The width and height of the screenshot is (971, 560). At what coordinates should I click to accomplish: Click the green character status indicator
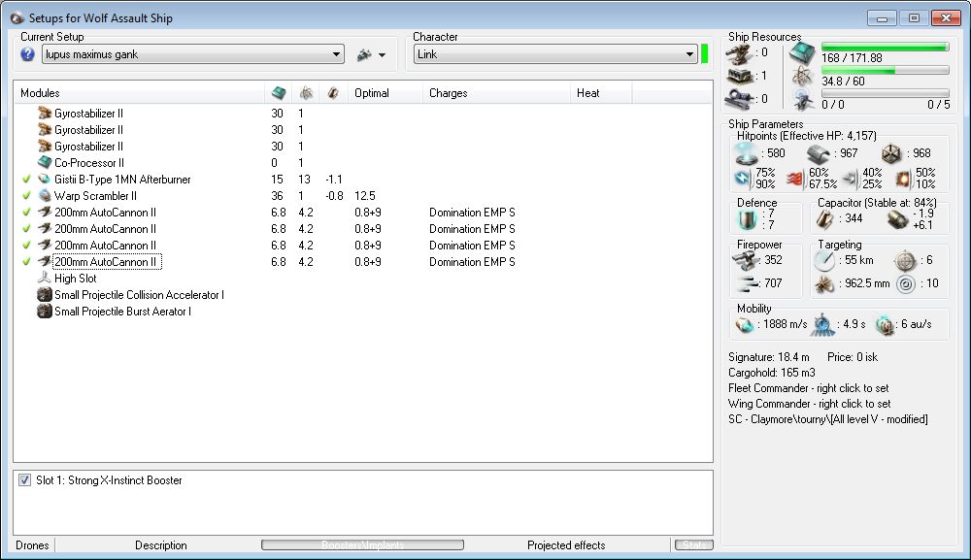point(704,54)
